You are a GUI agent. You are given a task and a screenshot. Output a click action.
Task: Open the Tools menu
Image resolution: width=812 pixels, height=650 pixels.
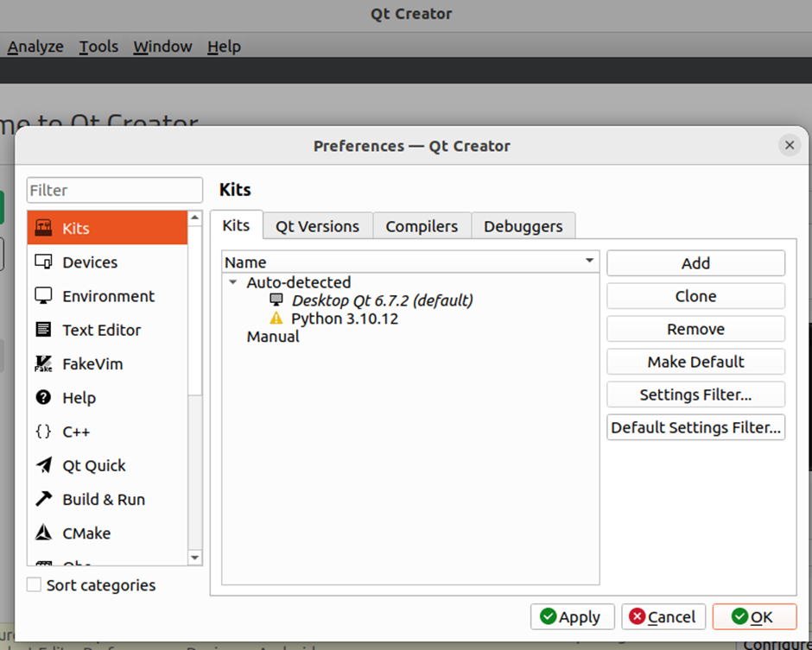pyautogui.click(x=98, y=47)
